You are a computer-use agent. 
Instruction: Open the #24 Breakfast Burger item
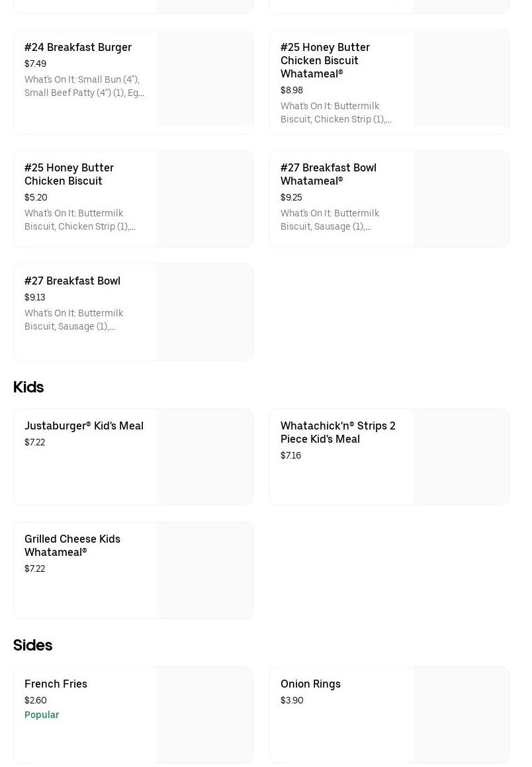pos(78,47)
